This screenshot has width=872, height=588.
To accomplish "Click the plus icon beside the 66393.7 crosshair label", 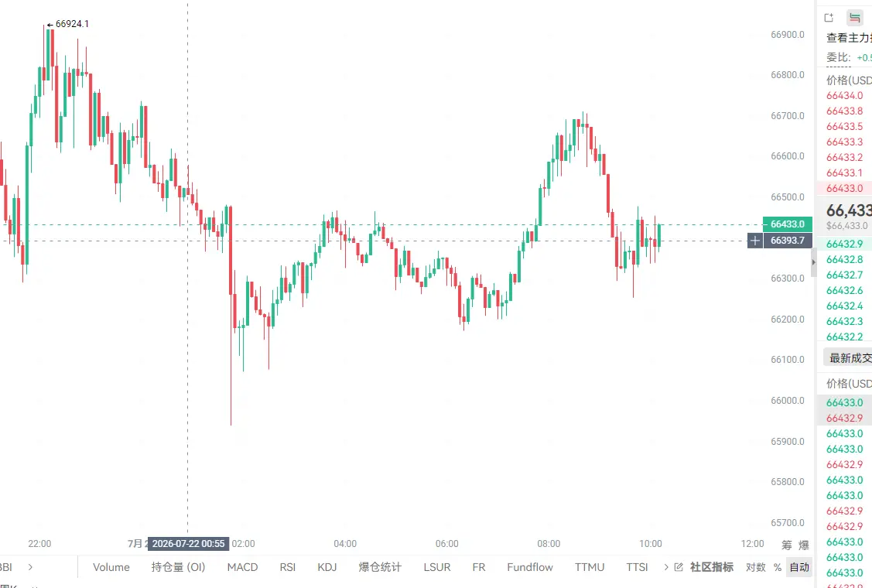I will (754, 241).
